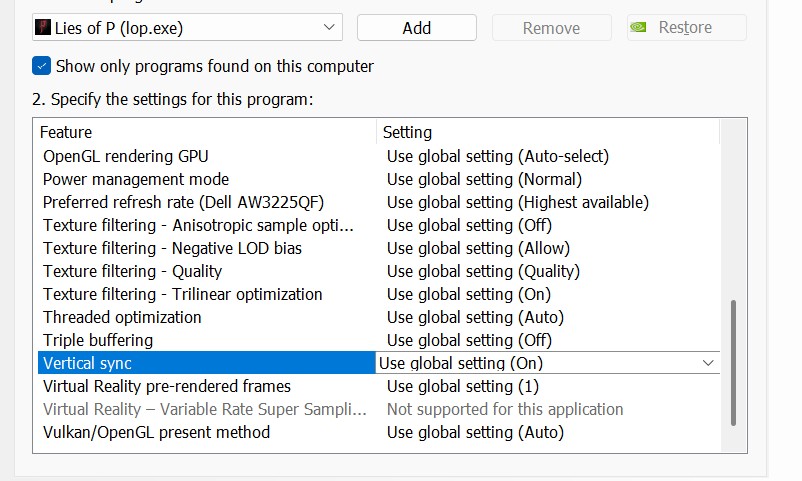Click the Use global setting (Highest available) value
802x481 pixels.
[x=518, y=202]
